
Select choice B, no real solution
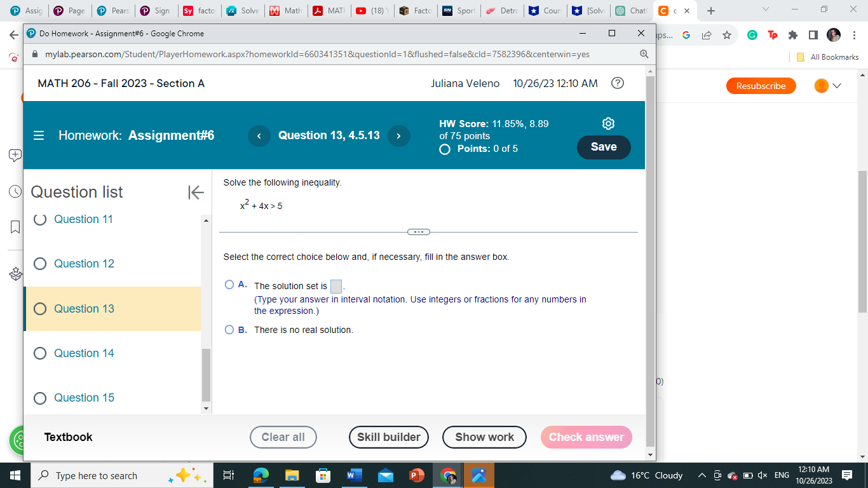point(229,330)
